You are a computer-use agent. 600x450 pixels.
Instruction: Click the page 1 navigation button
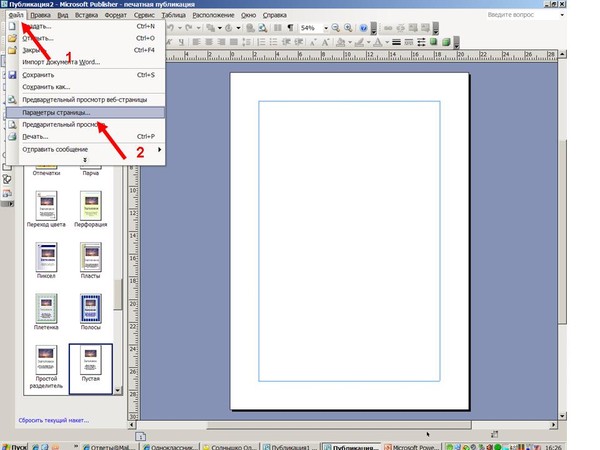pyautogui.click(x=140, y=436)
